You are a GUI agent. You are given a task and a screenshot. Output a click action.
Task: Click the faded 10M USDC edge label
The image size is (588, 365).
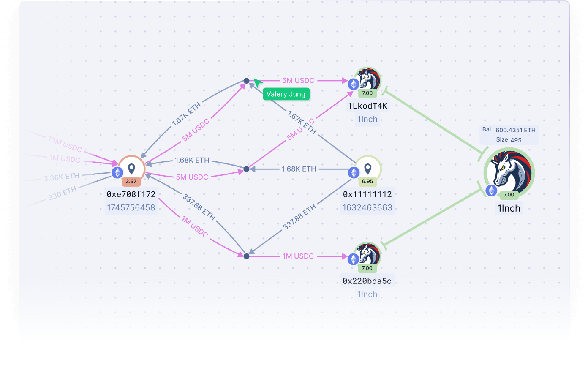point(65,144)
